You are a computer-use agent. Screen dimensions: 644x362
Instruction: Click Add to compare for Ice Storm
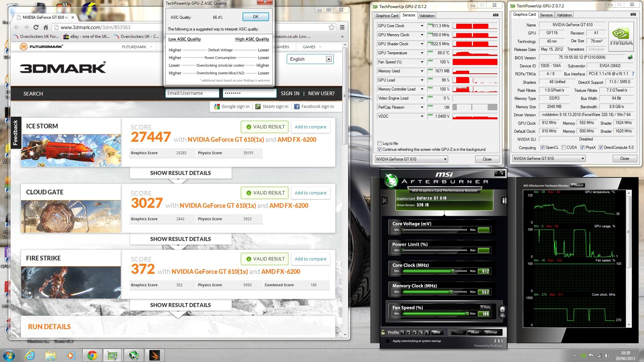pos(310,127)
